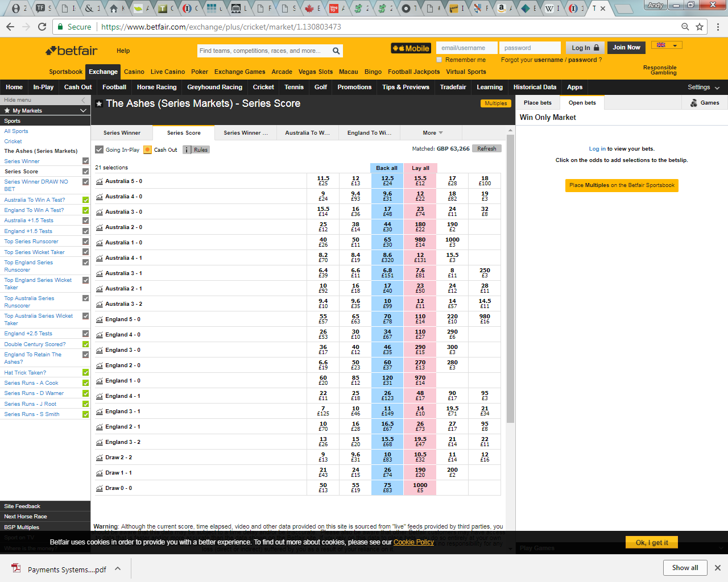Screen dimensions: 728x582
Task: Click the email/username field
Action: [468, 48]
